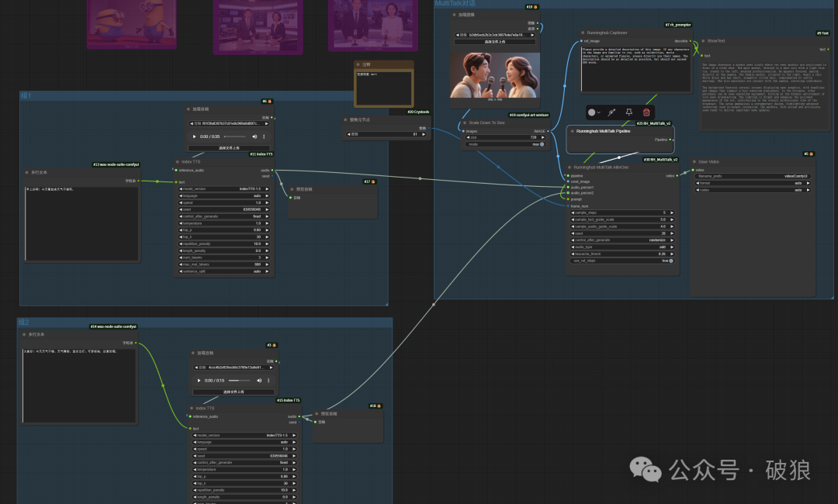Screen dimensions: 838x504
Task: Click the bypass eyedropper icon in node toolbar
Action: coord(611,112)
